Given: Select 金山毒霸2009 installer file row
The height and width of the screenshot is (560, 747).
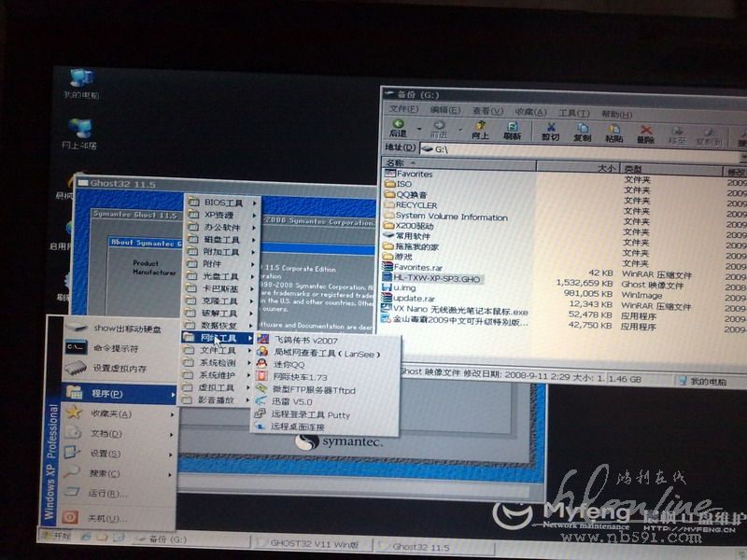Looking at the screenshot, I should click(x=455, y=321).
